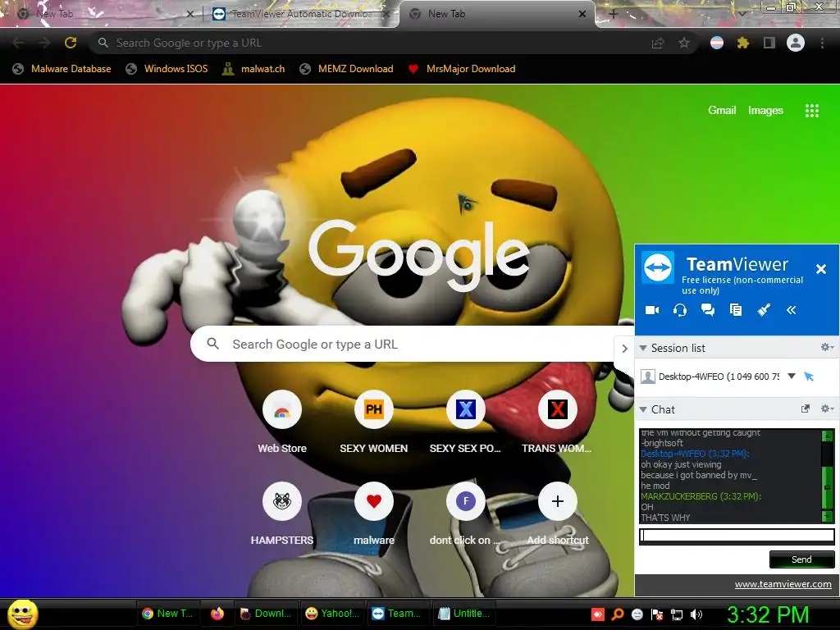This screenshot has width=840, height=630.
Task: Click the chat scrollbar down arrow
Action: (827, 517)
